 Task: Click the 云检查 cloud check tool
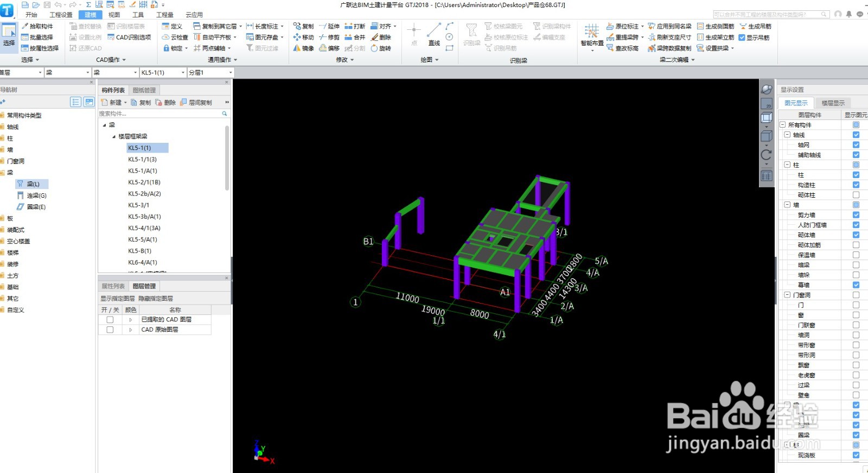tap(175, 37)
